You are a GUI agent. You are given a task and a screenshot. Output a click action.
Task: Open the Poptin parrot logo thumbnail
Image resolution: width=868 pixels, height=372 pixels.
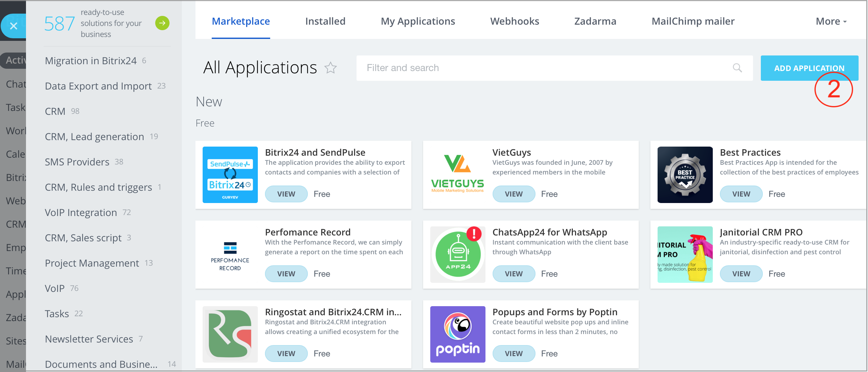[457, 334]
